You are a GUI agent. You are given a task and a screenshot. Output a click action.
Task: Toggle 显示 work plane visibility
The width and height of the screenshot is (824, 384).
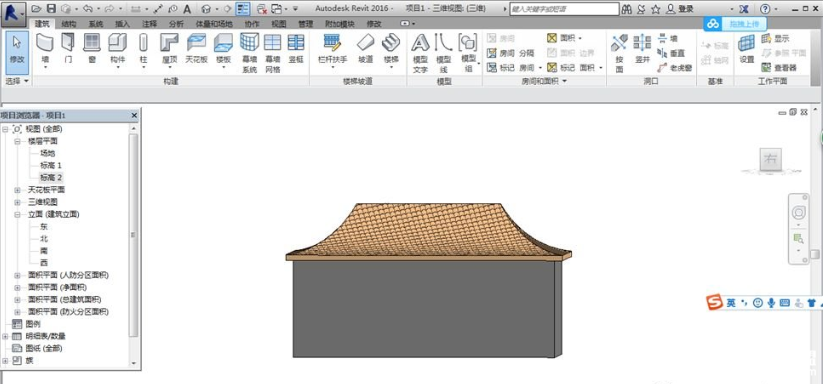pyautogui.click(x=776, y=38)
